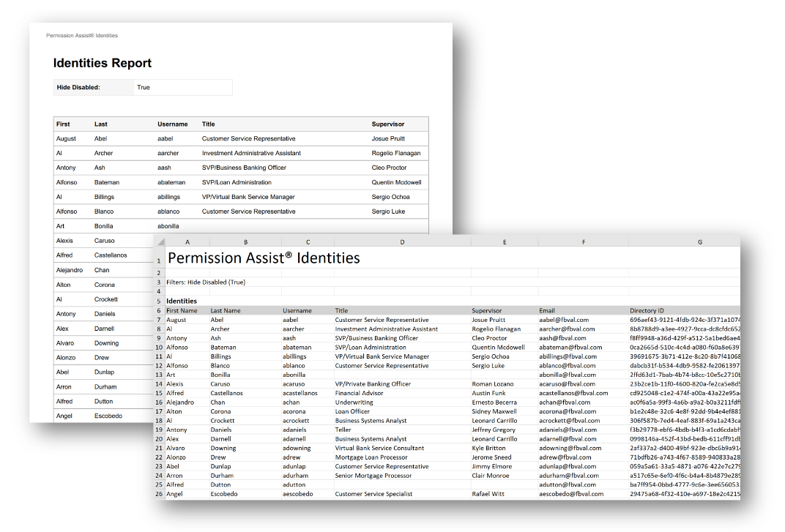Click the spreadsheet title cell 'Permission Assist® Identities'
Viewport: 785px width, 532px height.
264,258
